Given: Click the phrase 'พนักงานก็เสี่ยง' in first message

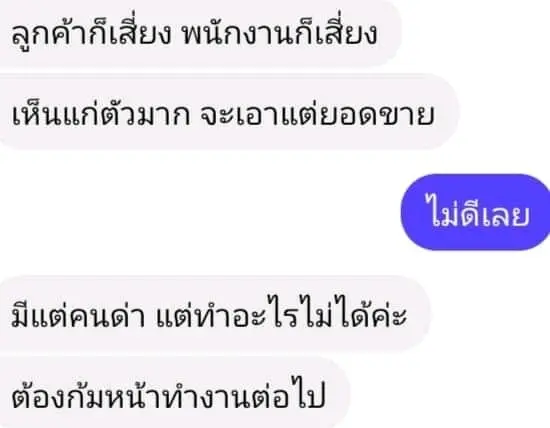Looking at the screenshot, I should pos(280,33).
